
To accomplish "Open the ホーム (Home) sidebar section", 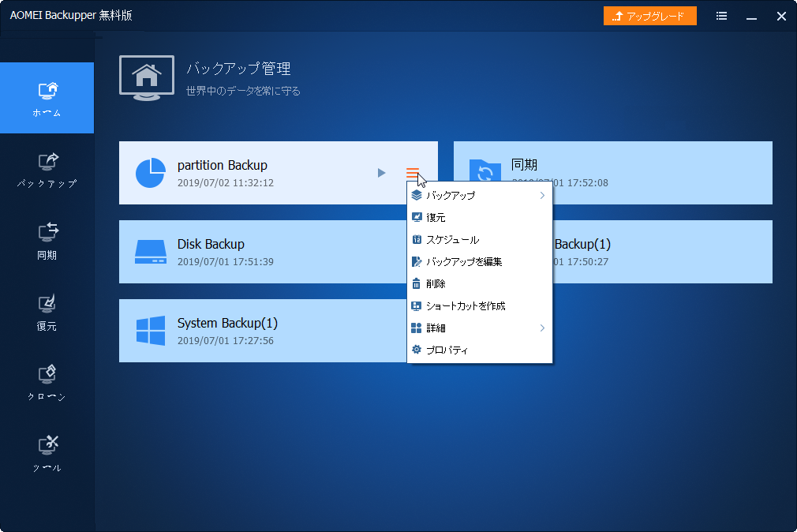I will pos(47,98).
